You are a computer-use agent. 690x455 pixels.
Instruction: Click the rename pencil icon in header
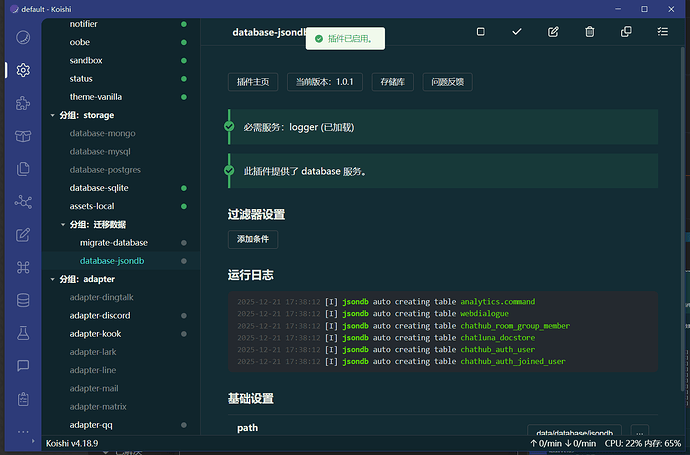click(553, 32)
